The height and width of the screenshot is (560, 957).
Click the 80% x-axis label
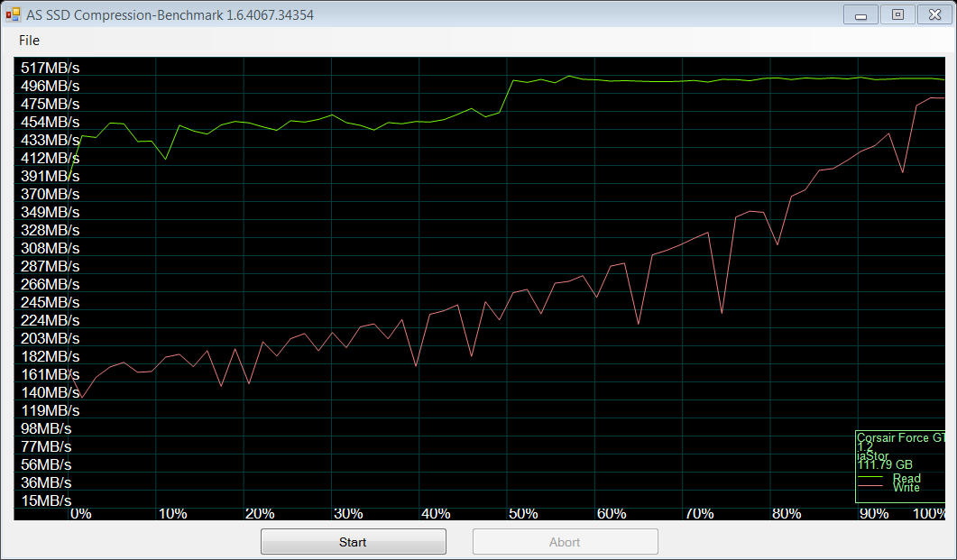(x=787, y=514)
